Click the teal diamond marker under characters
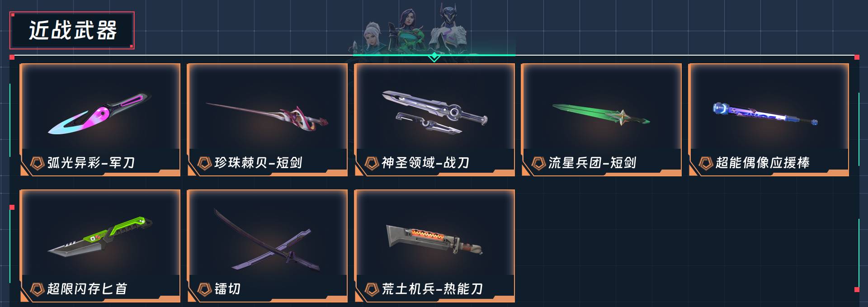The width and height of the screenshot is (868, 307). pyautogui.click(x=434, y=57)
